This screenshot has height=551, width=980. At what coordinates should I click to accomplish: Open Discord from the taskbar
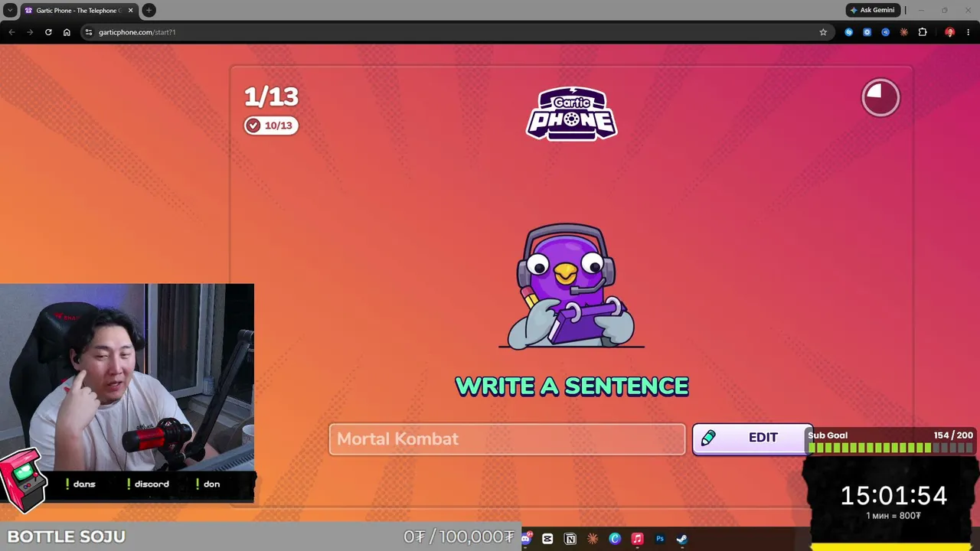point(526,539)
